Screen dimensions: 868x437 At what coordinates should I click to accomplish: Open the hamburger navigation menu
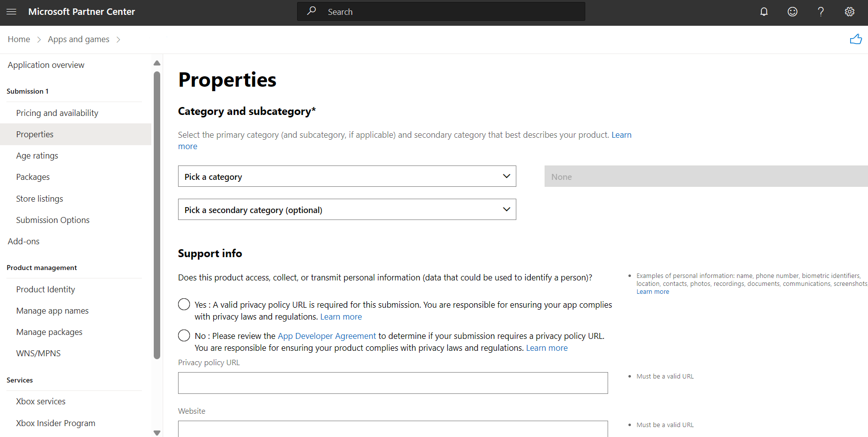(x=11, y=11)
